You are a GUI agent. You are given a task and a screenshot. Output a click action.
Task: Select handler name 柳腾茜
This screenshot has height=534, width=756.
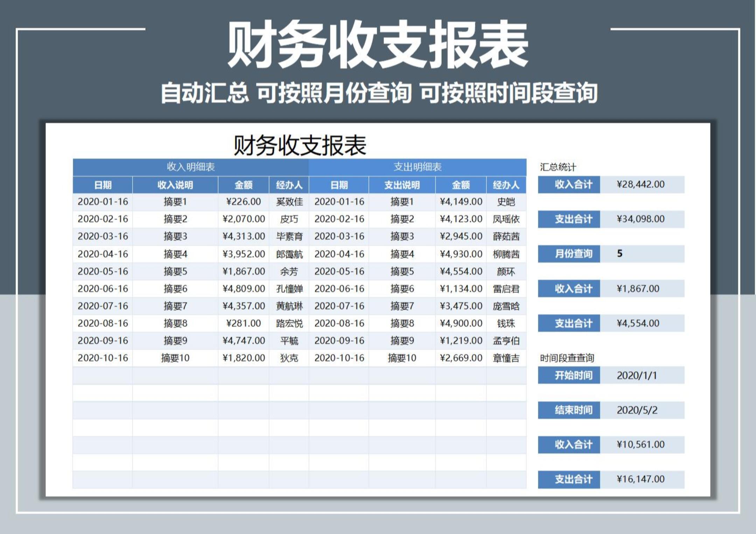click(506, 254)
